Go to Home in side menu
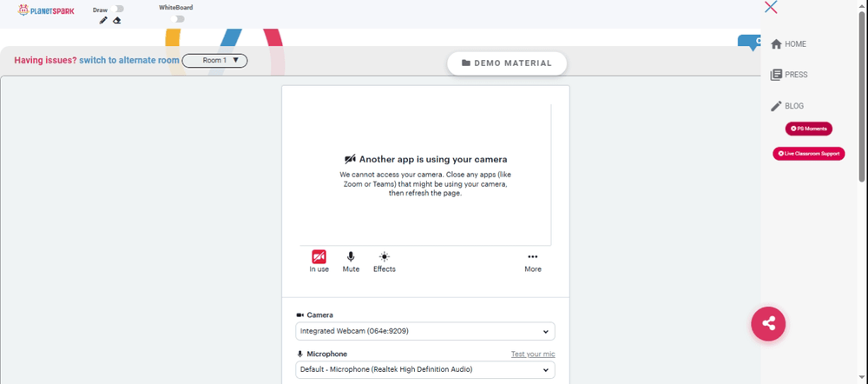Image resolution: width=868 pixels, height=384 pixels. tap(788, 44)
